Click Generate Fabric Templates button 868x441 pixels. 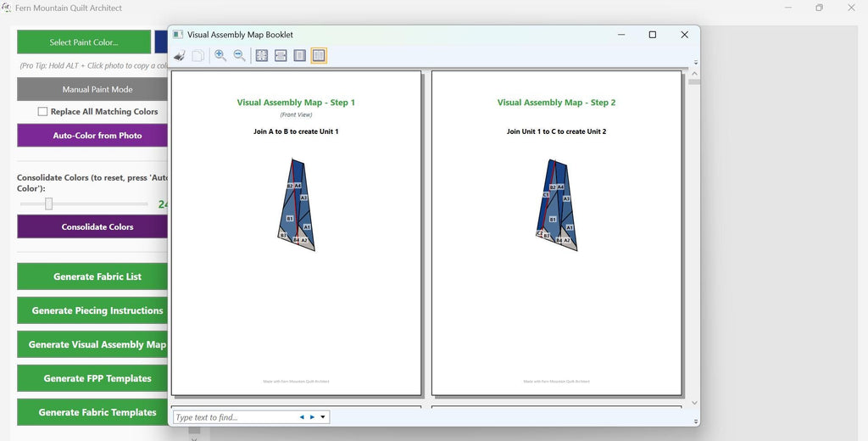92,412
